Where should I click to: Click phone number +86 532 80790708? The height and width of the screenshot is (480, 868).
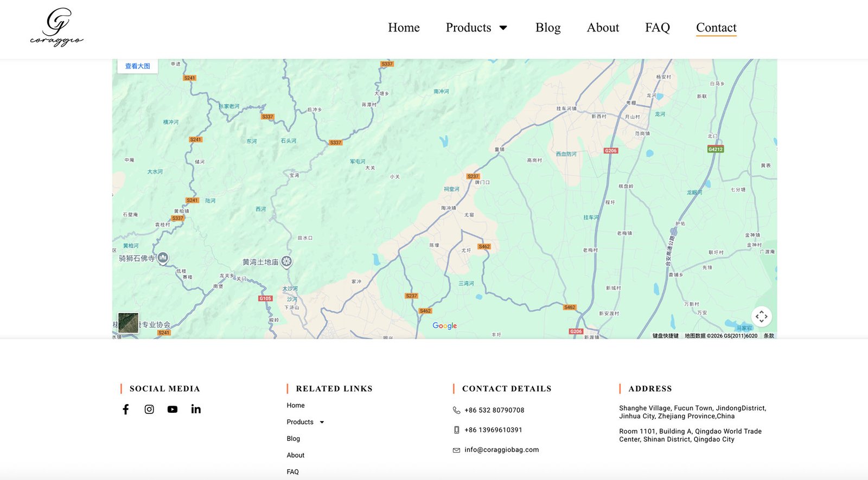click(494, 410)
